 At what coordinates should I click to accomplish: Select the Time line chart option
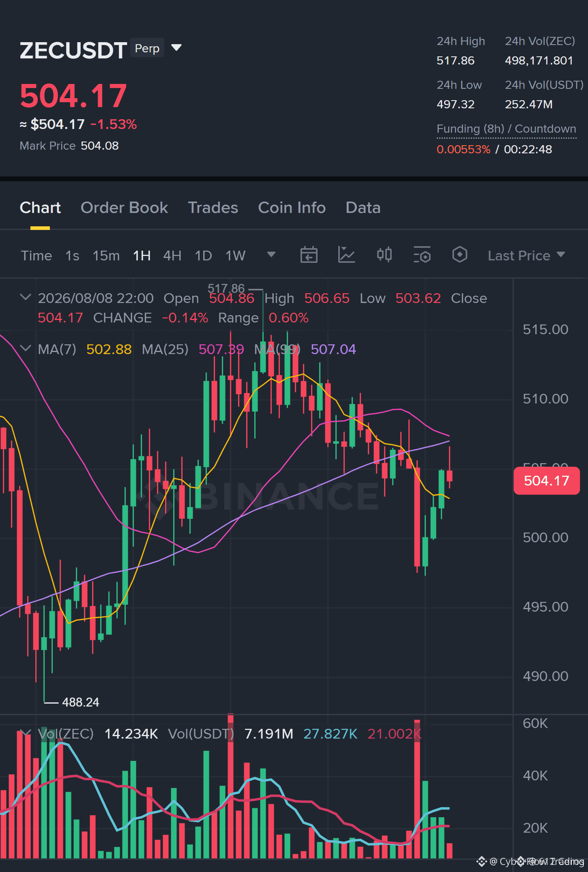pyautogui.click(x=36, y=256)
